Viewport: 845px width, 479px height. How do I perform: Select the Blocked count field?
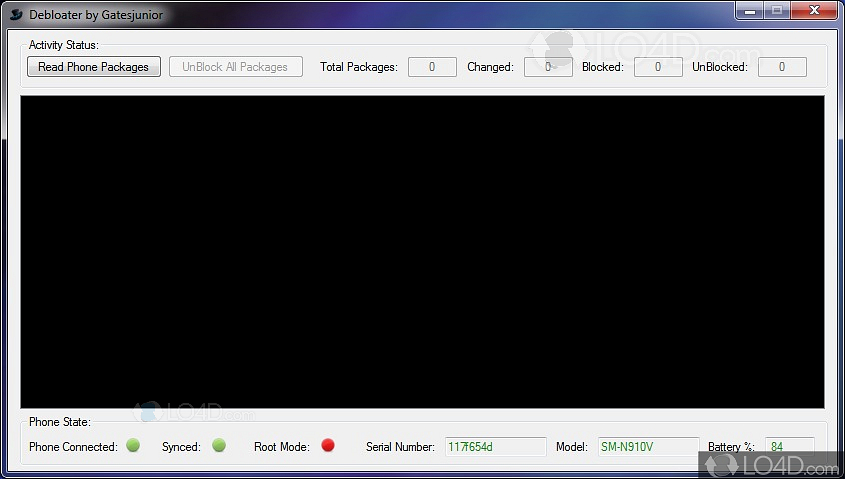pyautogui.click(x=658, y=67)
